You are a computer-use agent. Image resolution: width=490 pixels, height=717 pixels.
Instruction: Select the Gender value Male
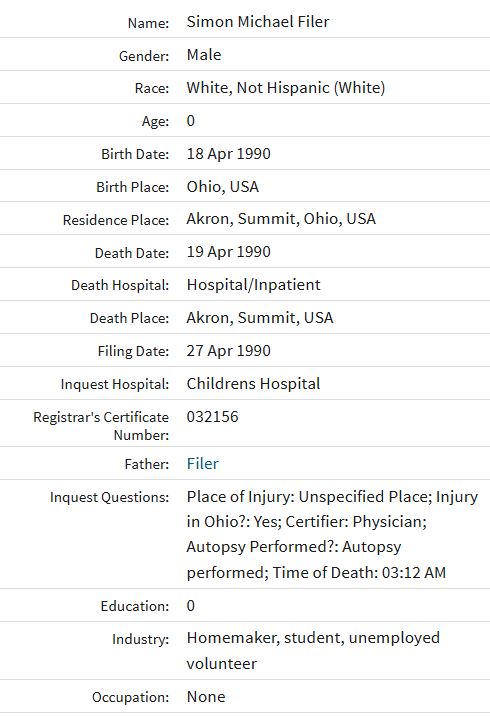click(204, 54)
